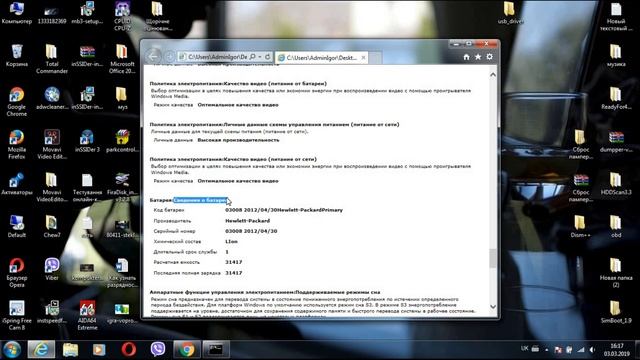Click the volume speaker tray icon
This screenshot has width=640, height=360.
592,350
